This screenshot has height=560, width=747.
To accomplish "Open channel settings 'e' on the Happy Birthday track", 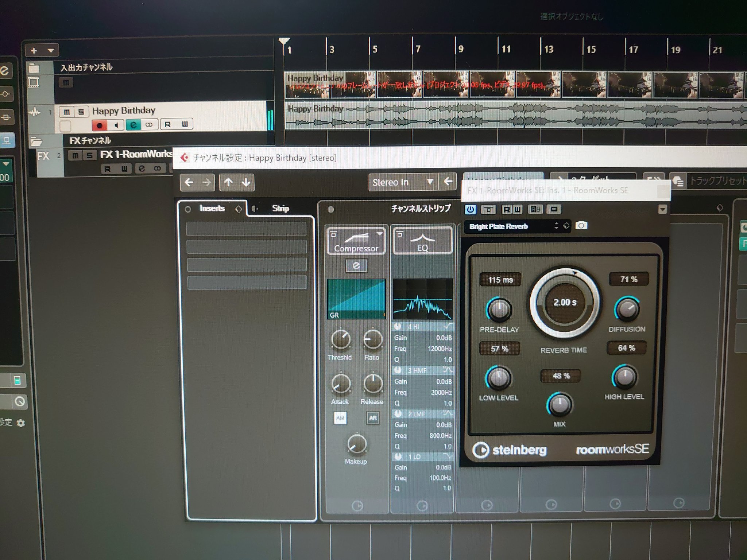I will [x=133, y=125].
